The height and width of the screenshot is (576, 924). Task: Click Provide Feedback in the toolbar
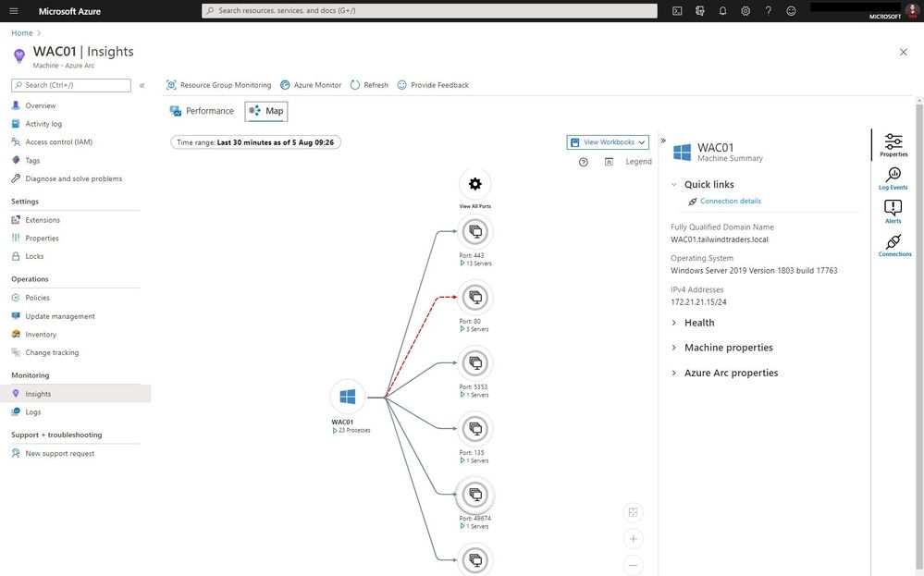click(433, 85)
